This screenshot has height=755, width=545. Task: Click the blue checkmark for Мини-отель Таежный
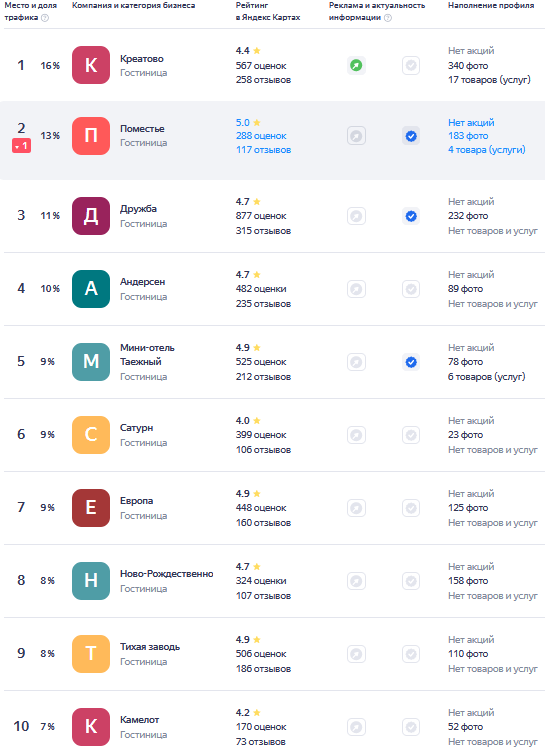[411, 362]
